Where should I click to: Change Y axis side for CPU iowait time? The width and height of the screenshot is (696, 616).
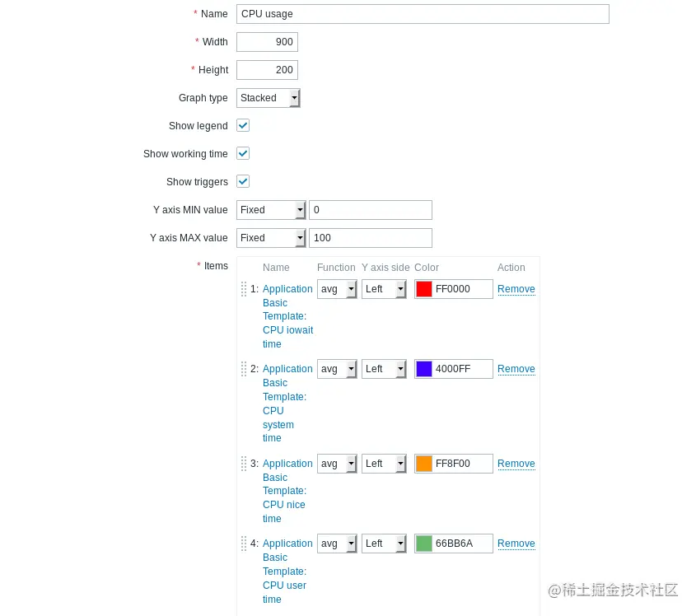coord(384,289)
